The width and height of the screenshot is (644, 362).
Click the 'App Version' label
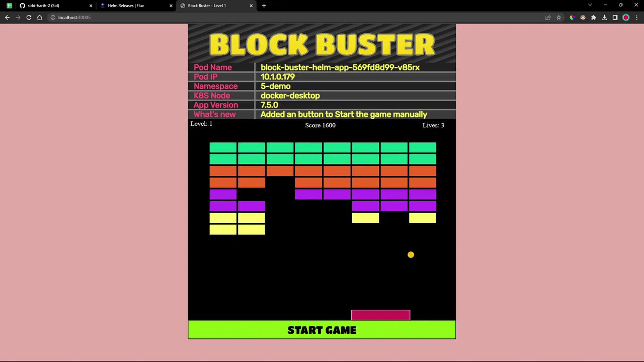216,105
